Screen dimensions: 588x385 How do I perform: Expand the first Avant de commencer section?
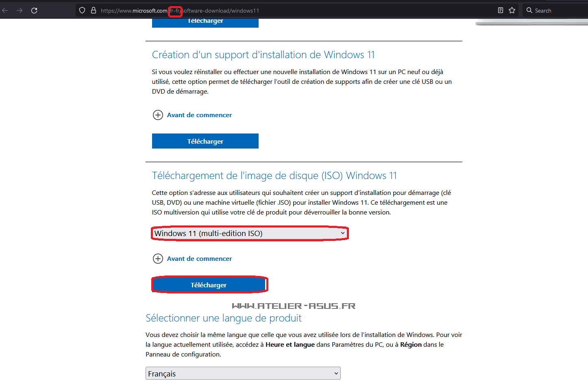tap(199, 115)
